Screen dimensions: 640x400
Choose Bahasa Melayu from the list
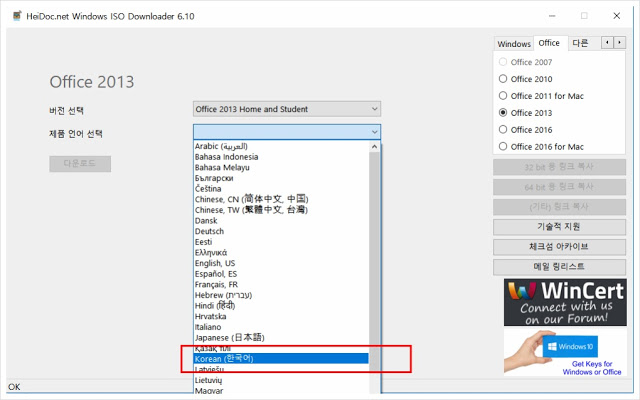point(281,167)
